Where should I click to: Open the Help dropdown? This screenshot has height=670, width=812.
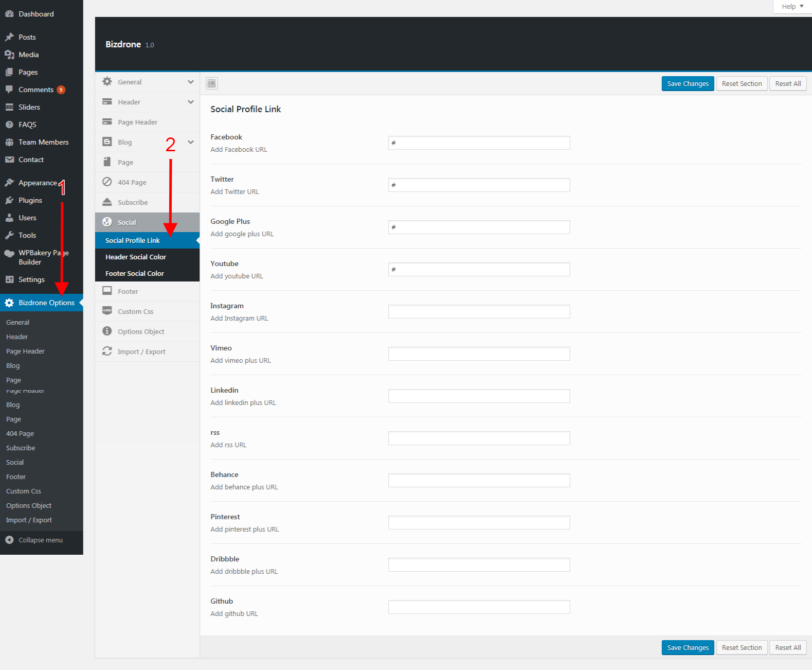coord(792,6)
